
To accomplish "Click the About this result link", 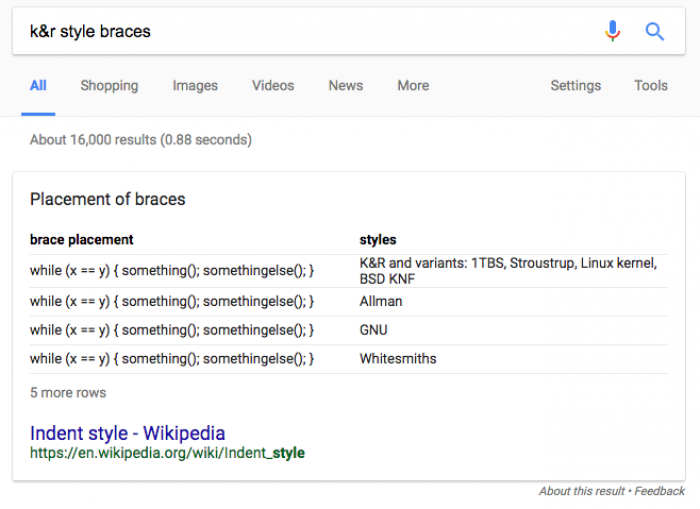I will pyautogui.click(x=582, y=491).
